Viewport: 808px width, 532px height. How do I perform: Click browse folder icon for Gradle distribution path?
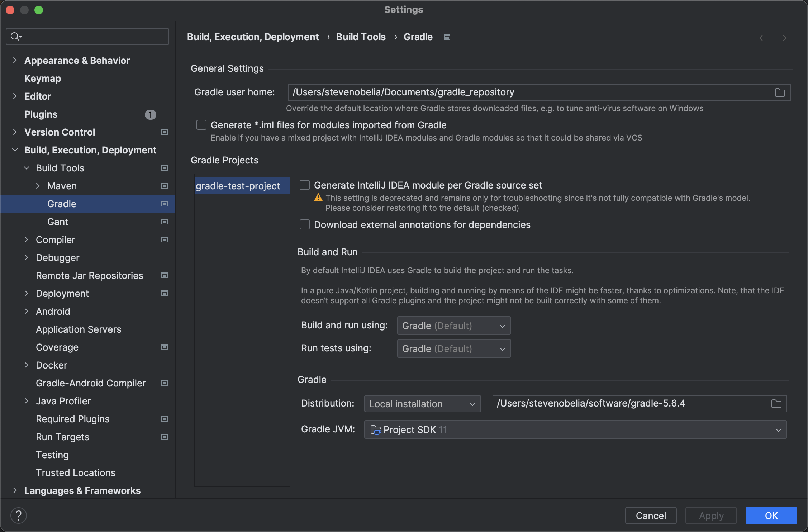[x=776, y=404]
